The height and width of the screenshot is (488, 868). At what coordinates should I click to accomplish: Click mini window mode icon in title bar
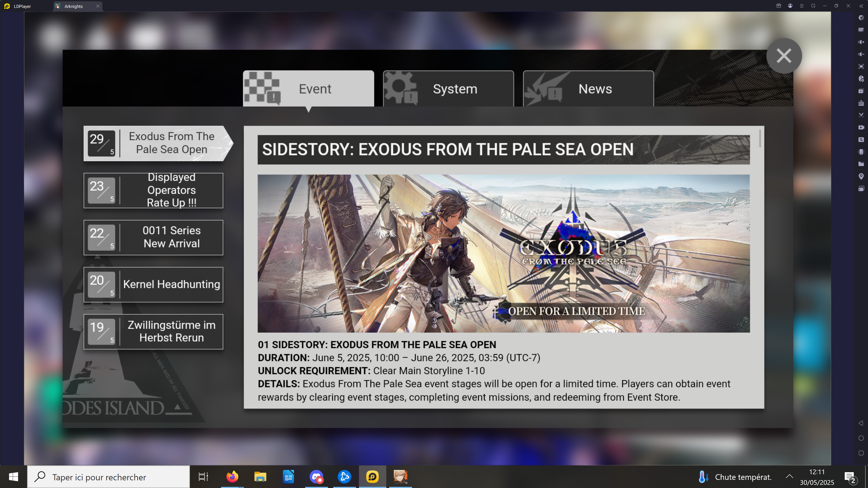(813, 6)
